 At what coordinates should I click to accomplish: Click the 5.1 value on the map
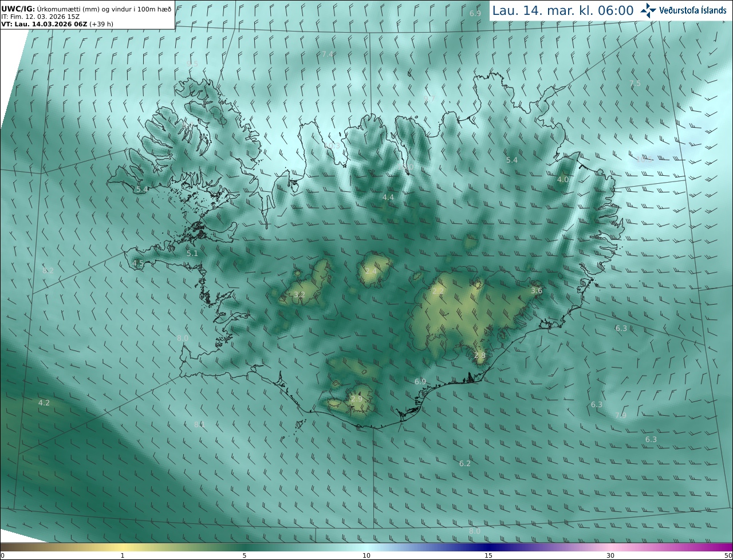click(x=192, y=253)
